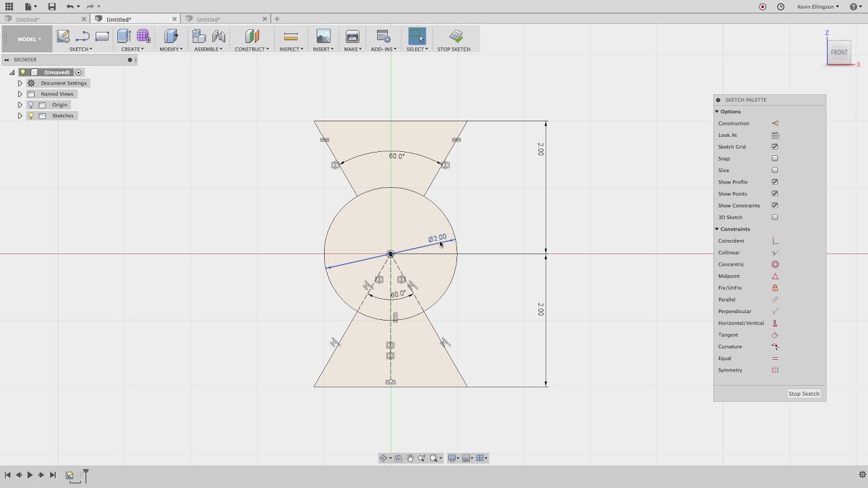Open the INSPECT dropdown menu
This screenshot has height=488, width=868.
[x=291, y=49]
